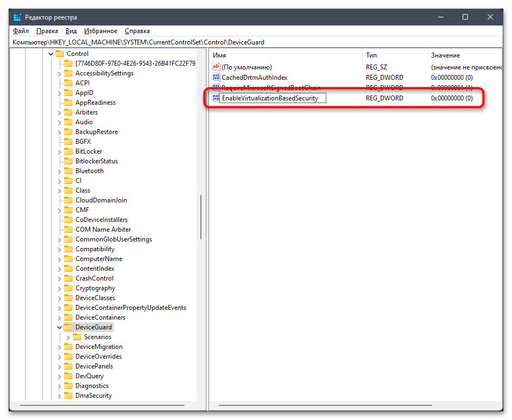This screenshot has height=420, width=512.
Task: Click the folder icon next to AccessibilitySettings
Action: [68, 73]
